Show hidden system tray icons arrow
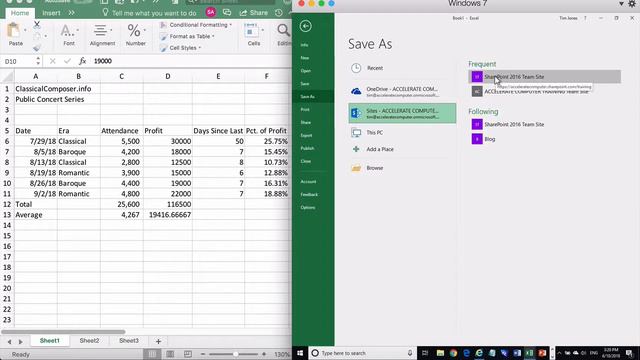 click(x=559, y=353)
